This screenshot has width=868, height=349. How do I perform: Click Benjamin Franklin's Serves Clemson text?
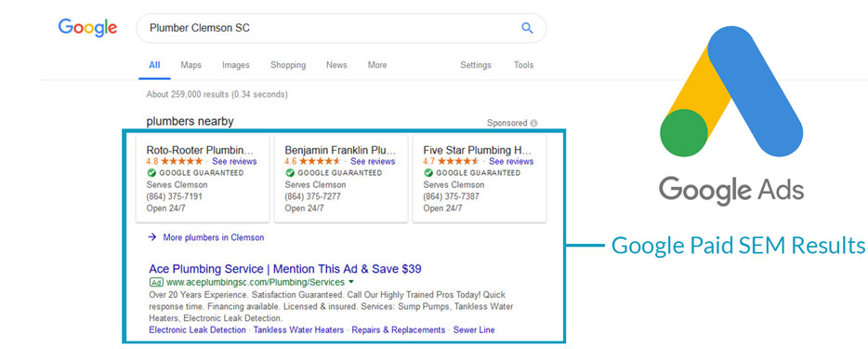click(x=316, y=184)
